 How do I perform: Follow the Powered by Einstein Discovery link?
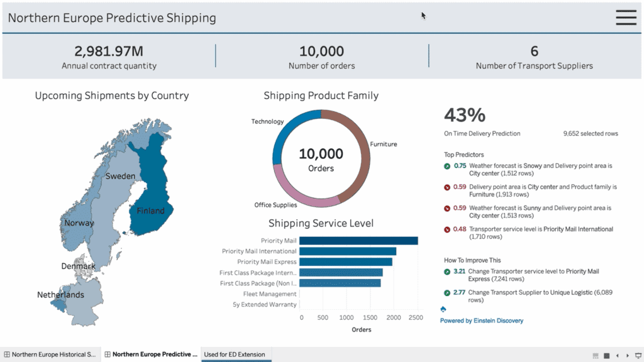(481, 321)
